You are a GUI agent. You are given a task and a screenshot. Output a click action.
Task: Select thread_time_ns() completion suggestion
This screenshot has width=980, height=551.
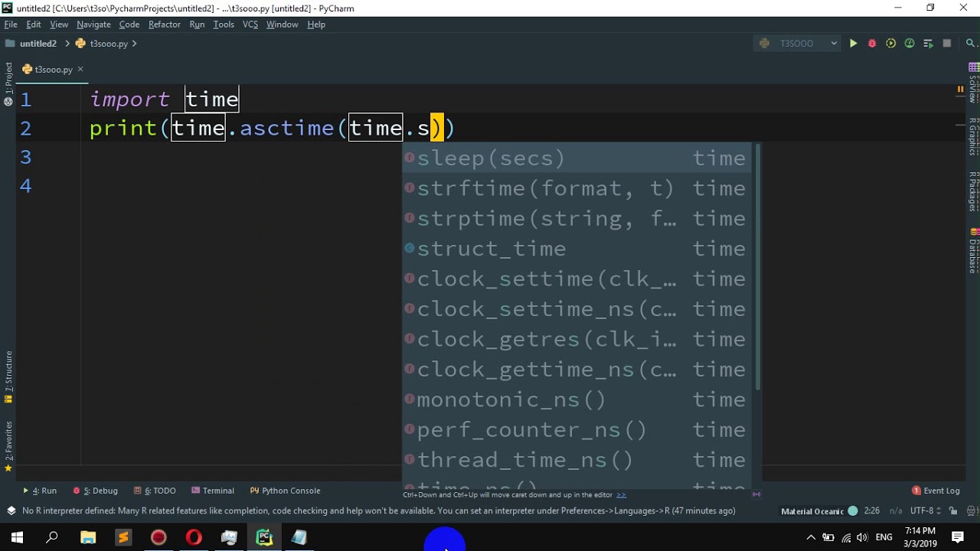pyautogui.click(x=576, y=460)
